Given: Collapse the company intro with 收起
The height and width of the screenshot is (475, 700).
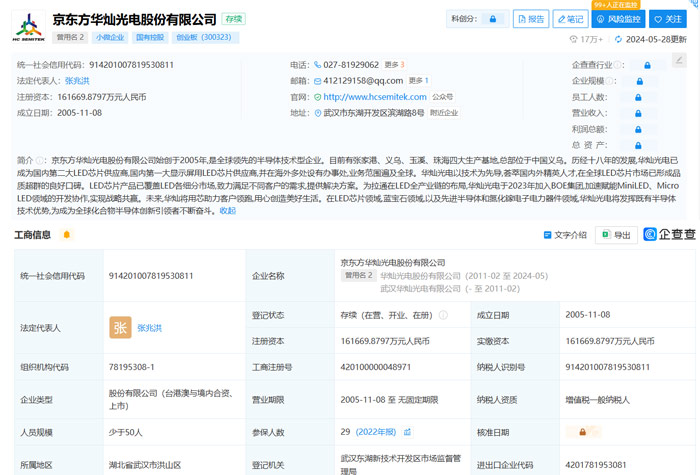Looking at the screenshot, I should [x=228, y=211].
